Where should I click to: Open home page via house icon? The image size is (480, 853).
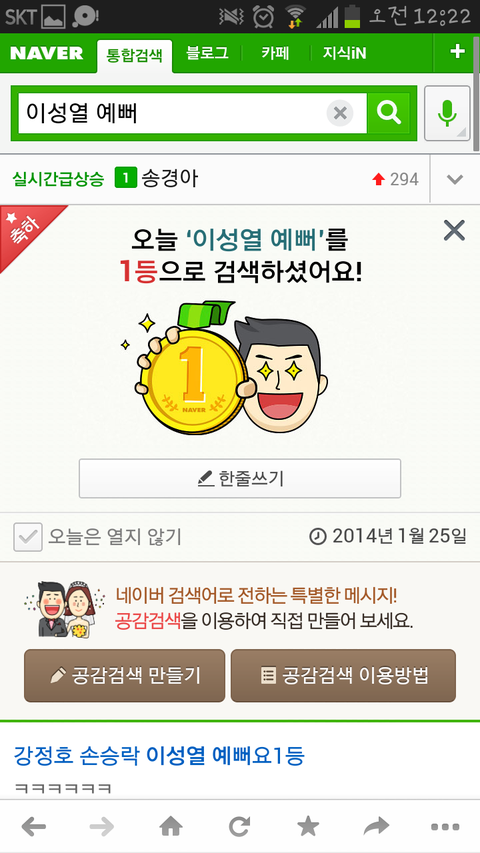point(171,827)
